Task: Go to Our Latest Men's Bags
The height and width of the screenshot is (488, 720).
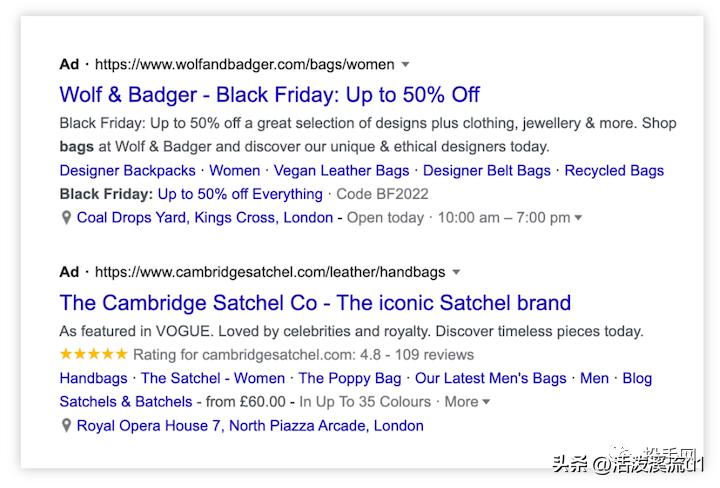Action: click(x=490, y=378)
